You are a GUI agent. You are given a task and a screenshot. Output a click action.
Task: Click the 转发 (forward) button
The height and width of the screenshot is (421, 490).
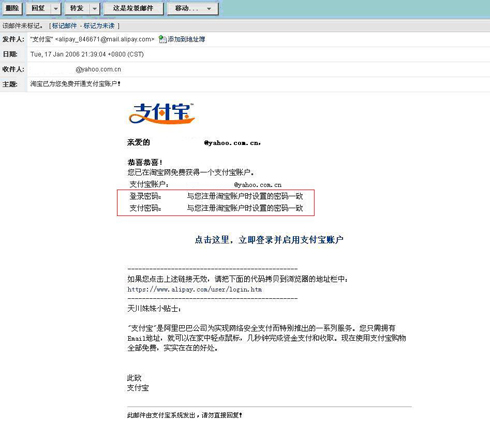(77, 8)
